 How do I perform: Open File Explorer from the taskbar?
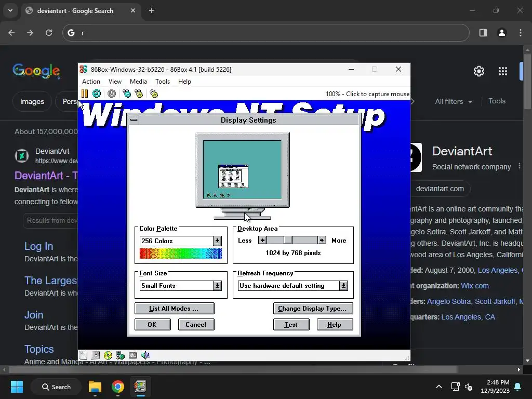point(95,387)
